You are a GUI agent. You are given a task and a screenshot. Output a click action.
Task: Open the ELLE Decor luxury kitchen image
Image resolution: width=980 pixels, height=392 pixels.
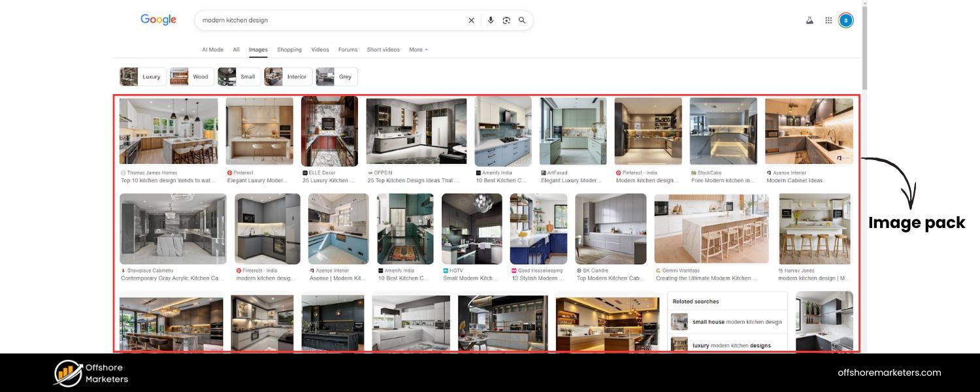[x=329, y=131]
